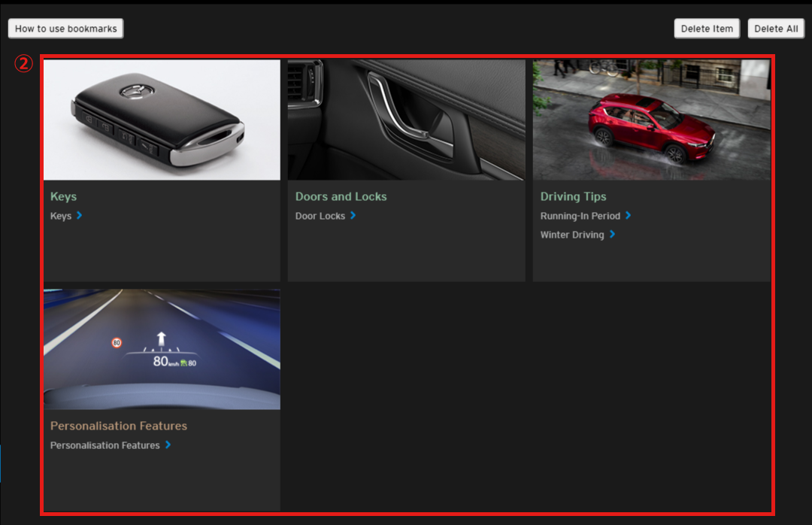Click the key fob thumbnail image
The image size is (812, 525).
(x=162, y=120)
